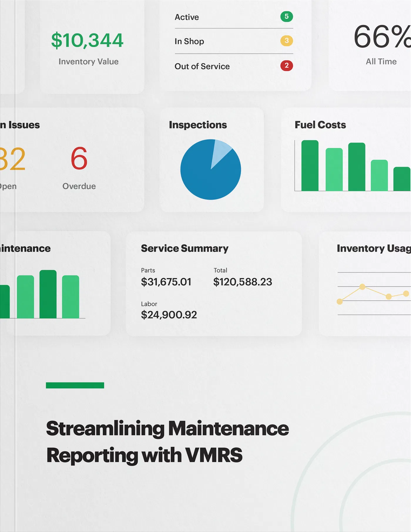Click the red 6 overdue issues count
411x532 pixels.
pos(79,159)
